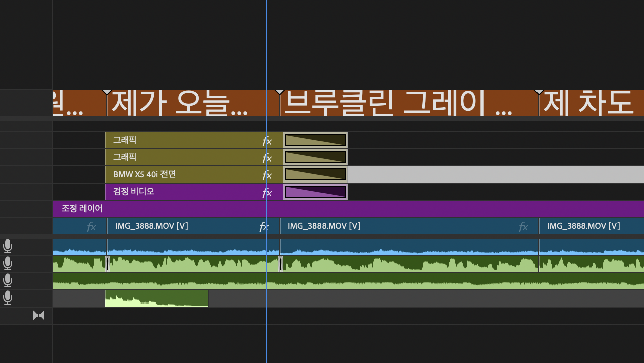Viewport: 644px width, 363px height.
Task: Click the preview thumbnail on the 검정 비디오 clip
Action: click(x=315, y=191)
